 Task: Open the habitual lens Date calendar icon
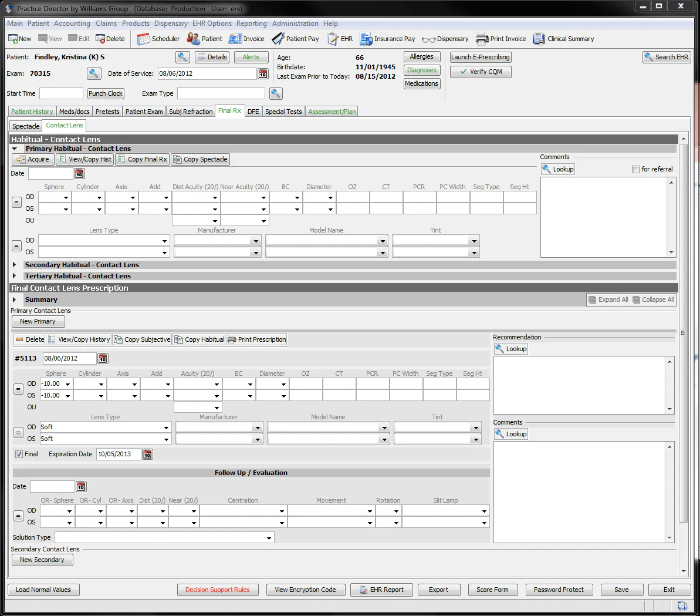[x=79, y=173]
